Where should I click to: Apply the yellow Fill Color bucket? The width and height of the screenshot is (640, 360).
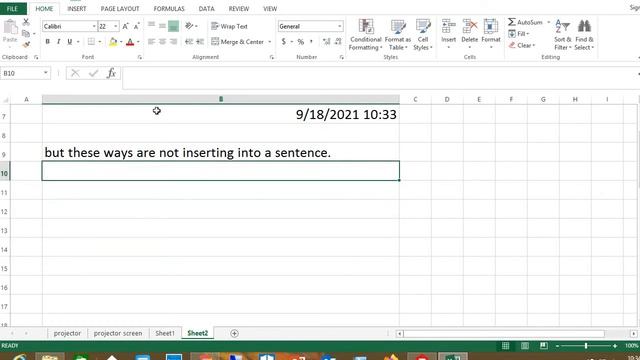point(113,42)
